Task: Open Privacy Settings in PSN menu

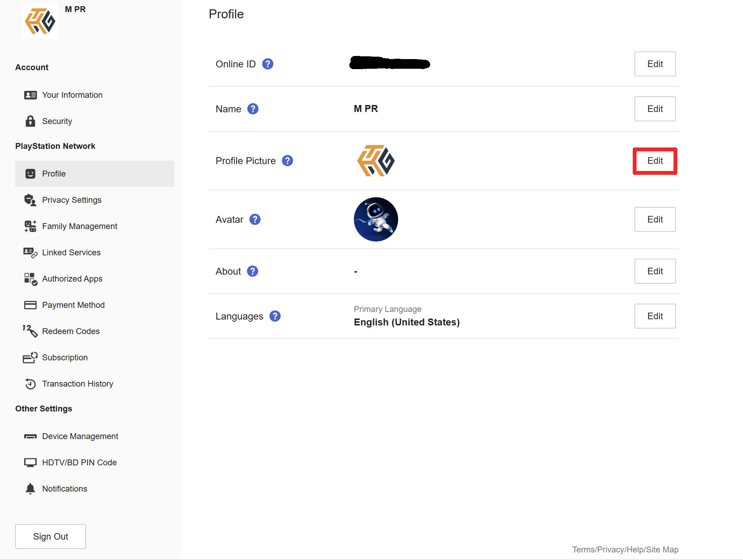Action: tap(72, 199)
